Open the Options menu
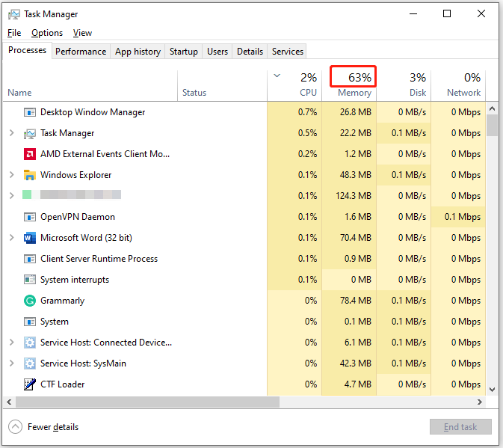This screenshot has width=503, height=448. (47, 33)
